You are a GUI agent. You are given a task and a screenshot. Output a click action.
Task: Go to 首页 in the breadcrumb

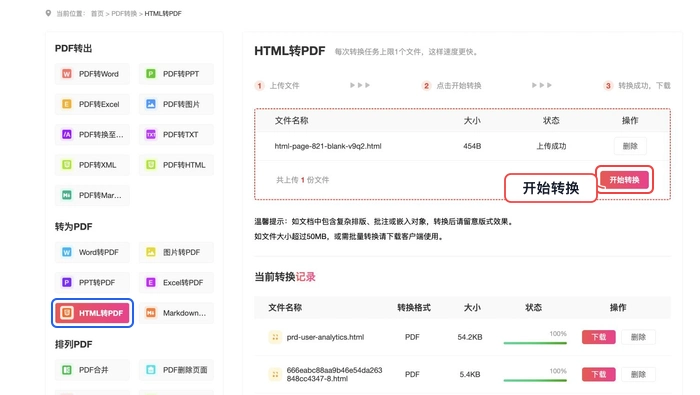coord(97,14)
